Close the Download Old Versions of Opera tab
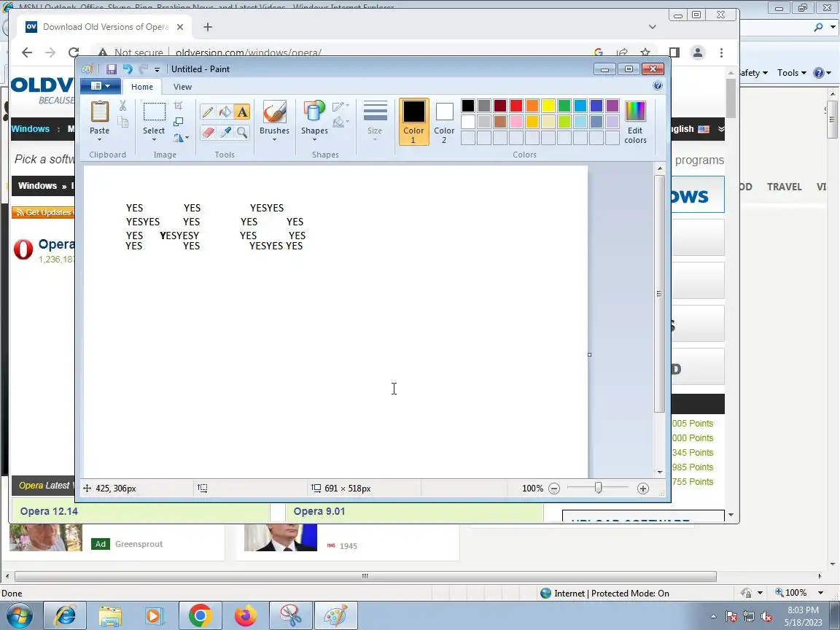Screen dimensions: 840x630 click(180, 27)
